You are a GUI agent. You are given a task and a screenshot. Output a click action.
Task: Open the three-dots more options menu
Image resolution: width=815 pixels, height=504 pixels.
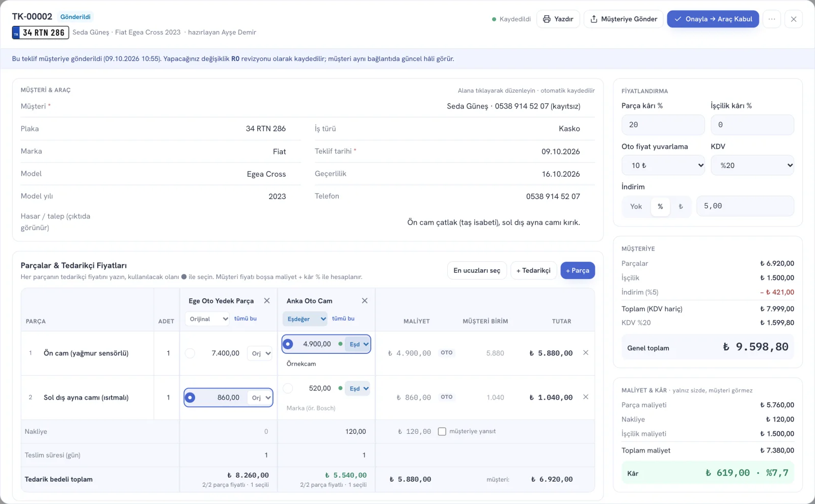tap(772, 19)
